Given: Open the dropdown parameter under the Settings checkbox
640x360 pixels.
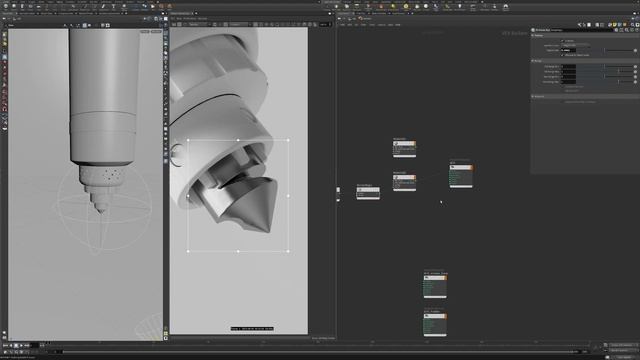Looking at the screenshot, I should [576, 45].
